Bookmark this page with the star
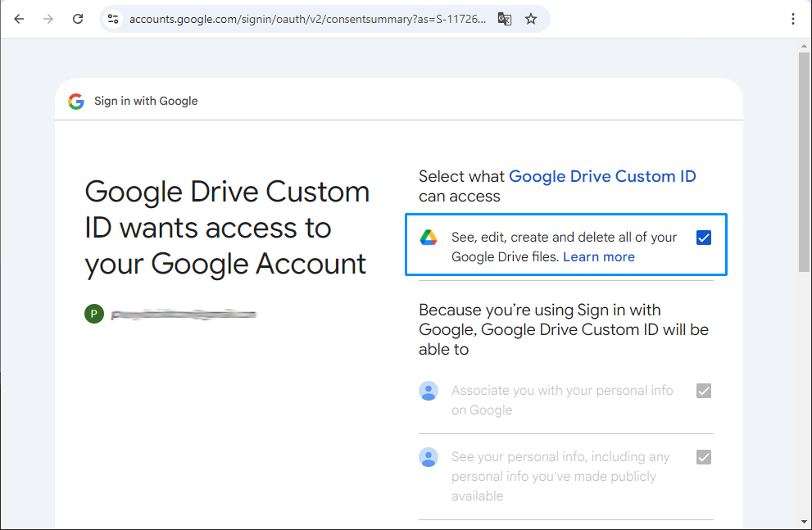 (531, 19)
